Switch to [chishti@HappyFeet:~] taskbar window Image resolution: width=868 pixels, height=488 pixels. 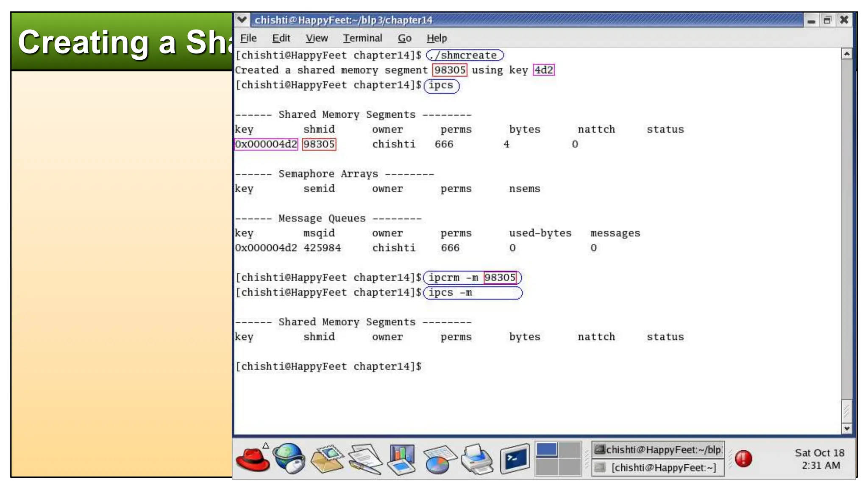[x=658, y=468]
